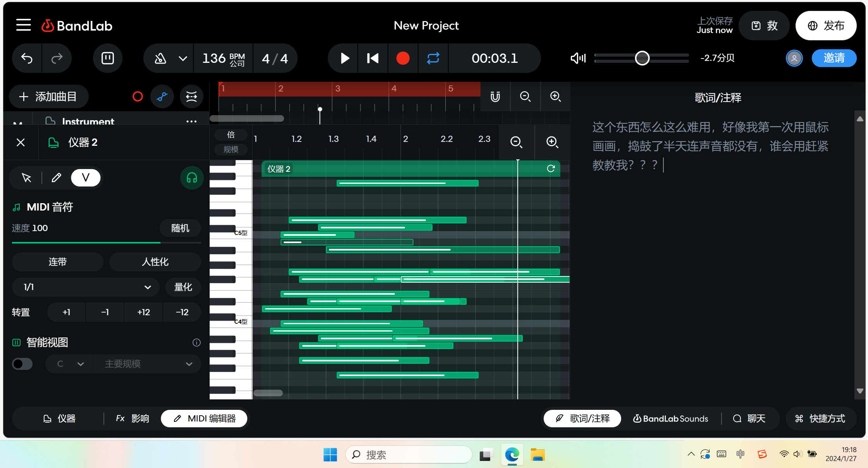Screen dimensions: 868x468
Task: Open the 聊天 chat tab
Action: point(749,418)
